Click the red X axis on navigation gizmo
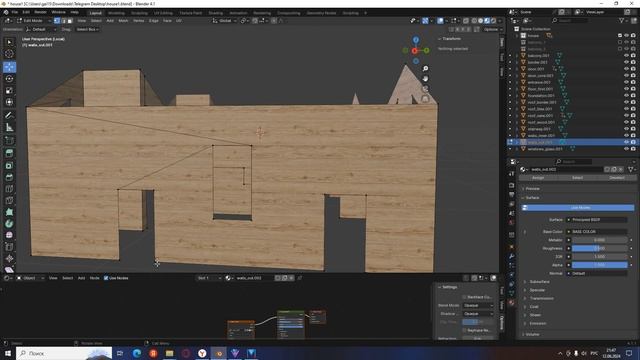The height and width of the screenshot is (360, 640). coord(415,51)
